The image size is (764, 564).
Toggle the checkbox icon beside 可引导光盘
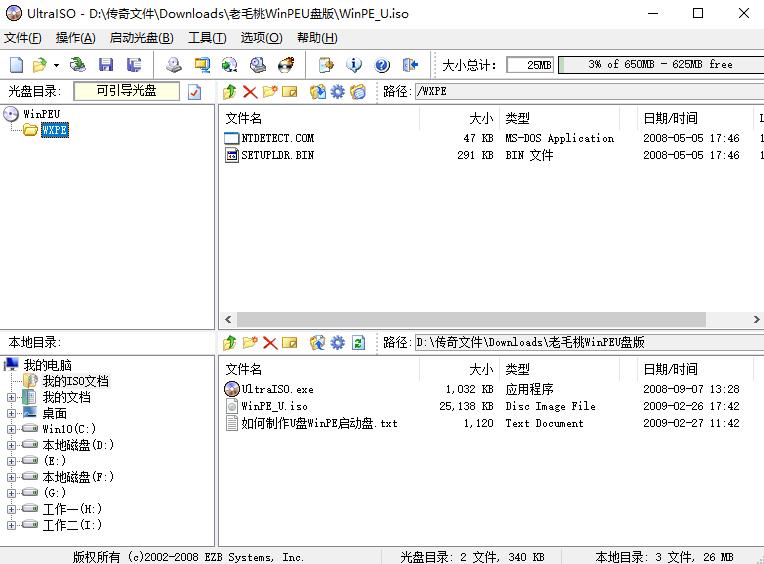coord(195,92)
